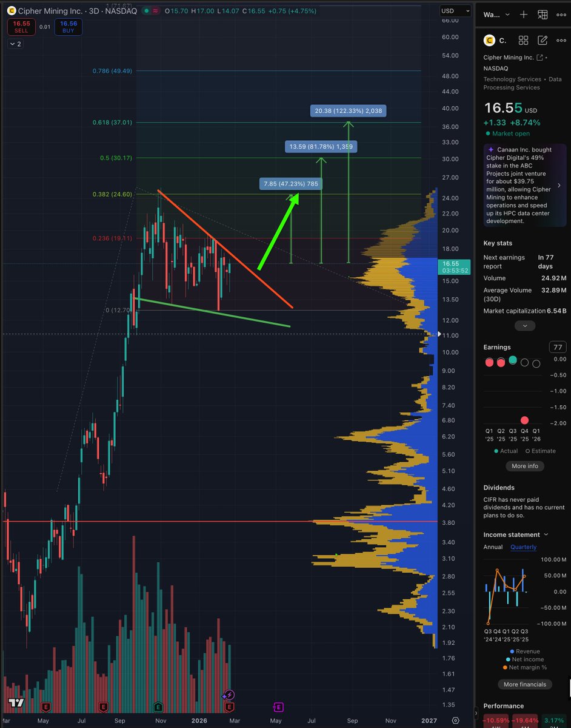The image size is (571, 728).
Task: Select the 20.38 (122.33%) price range label
Action: 349,110
